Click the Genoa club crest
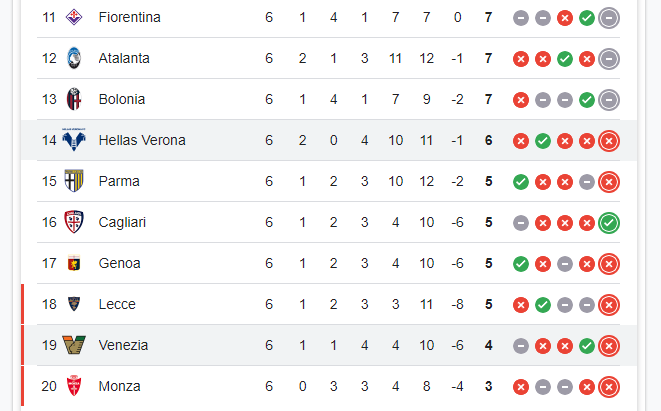Screen dimensions: 661x411 point(74,263)
